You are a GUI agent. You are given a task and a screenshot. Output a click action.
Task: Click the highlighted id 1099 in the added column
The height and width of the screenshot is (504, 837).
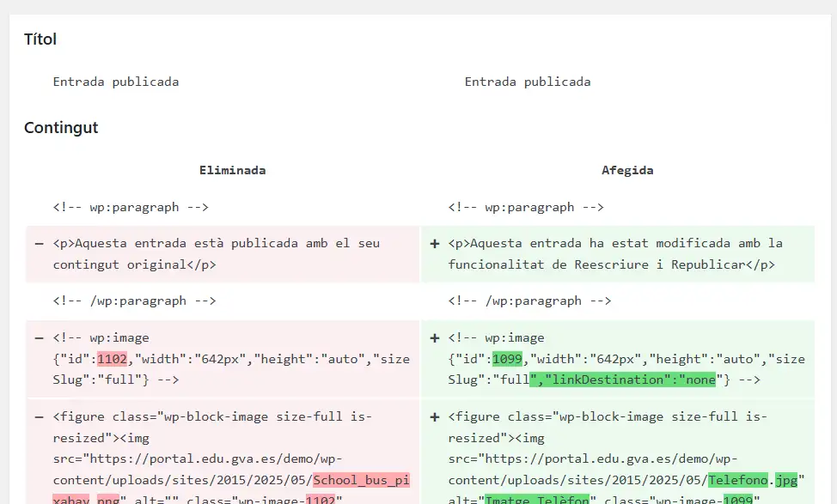(507, 359)
